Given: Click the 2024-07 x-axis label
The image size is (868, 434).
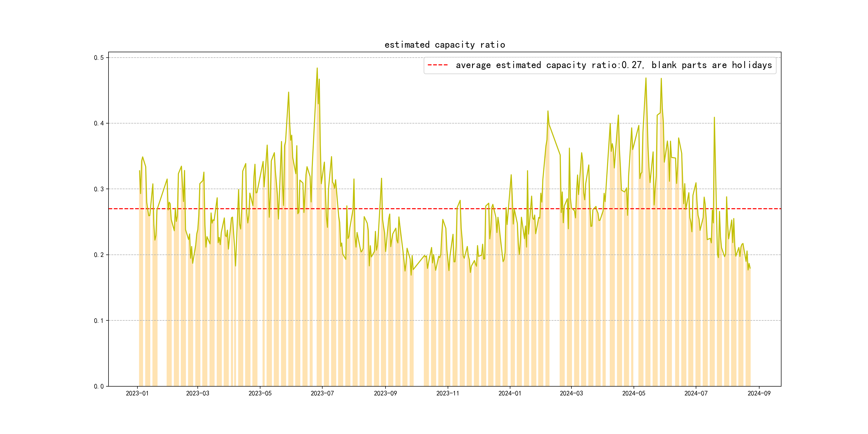Looking at the screenshot, I should pos(696,393).
